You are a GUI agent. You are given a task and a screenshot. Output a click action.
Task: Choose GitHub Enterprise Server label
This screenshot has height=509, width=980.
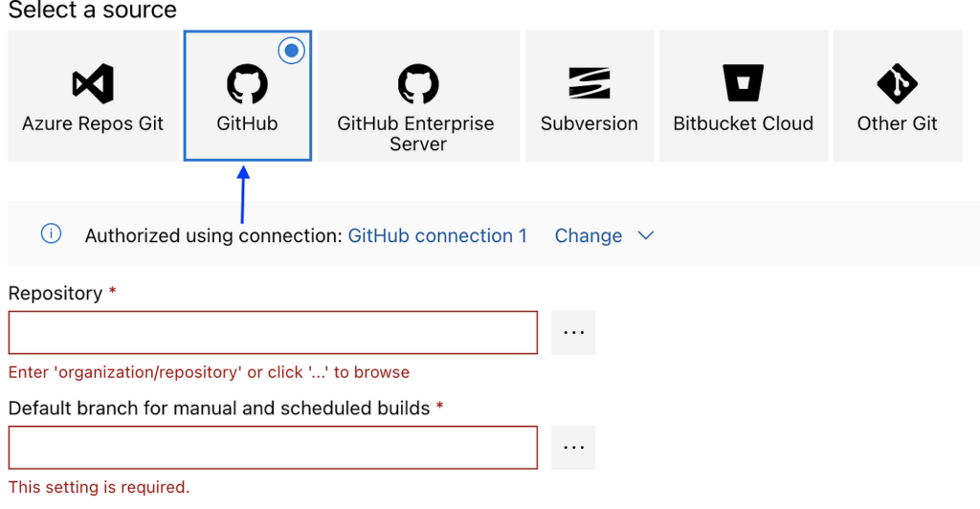tap(417, 134)
